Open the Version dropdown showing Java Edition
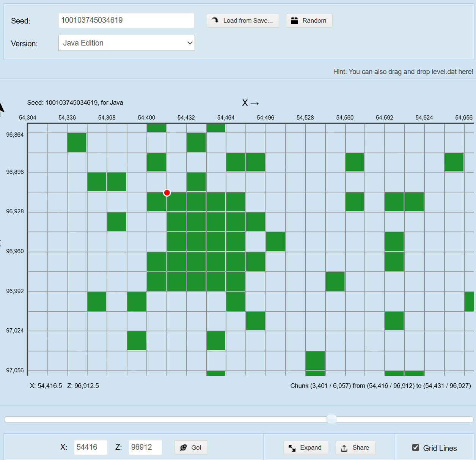476x460 pixels. 126,43
